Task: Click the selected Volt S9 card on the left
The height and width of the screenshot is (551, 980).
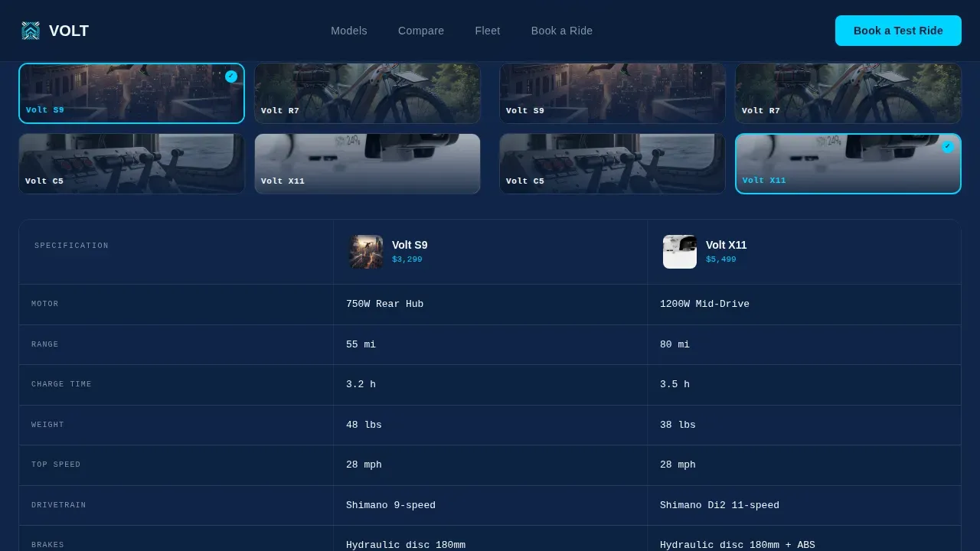Action: point(132,93)
